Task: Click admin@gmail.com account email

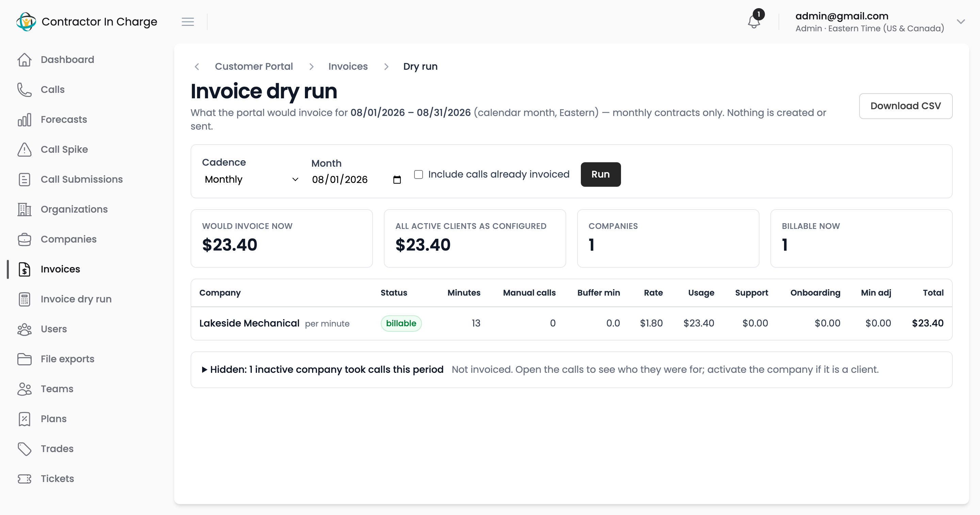Action: coord(842,16)
